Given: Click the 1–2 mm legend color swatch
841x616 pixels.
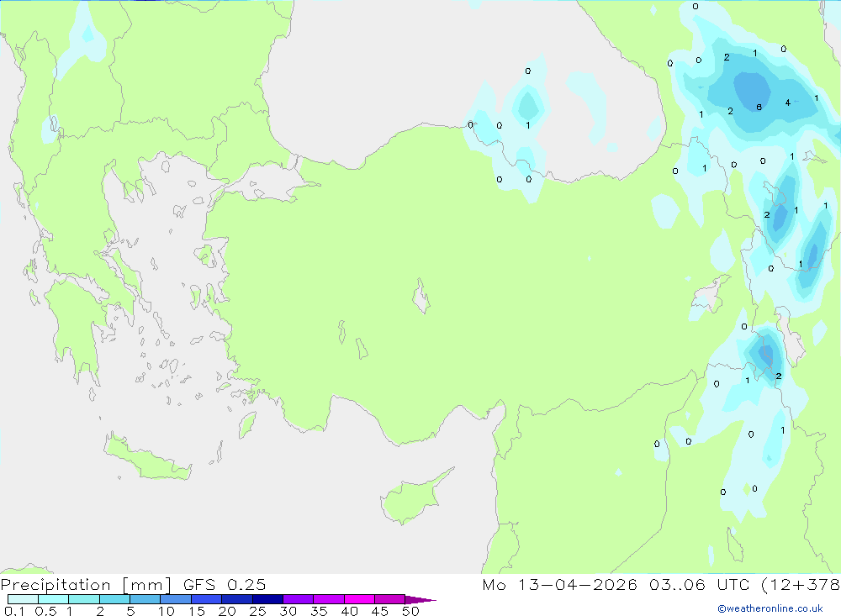Looking at the screenshot, I should [84, 599].
